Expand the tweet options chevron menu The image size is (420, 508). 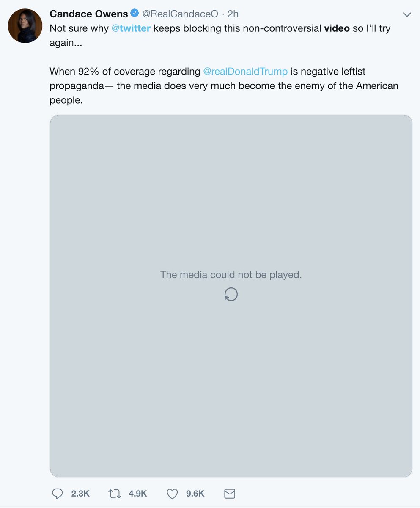pos(407,14)
